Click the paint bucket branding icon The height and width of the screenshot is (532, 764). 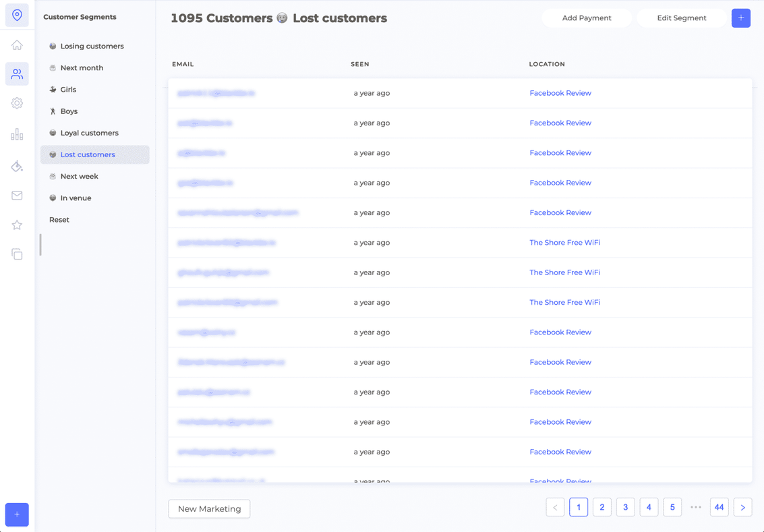tap(17, 166)
